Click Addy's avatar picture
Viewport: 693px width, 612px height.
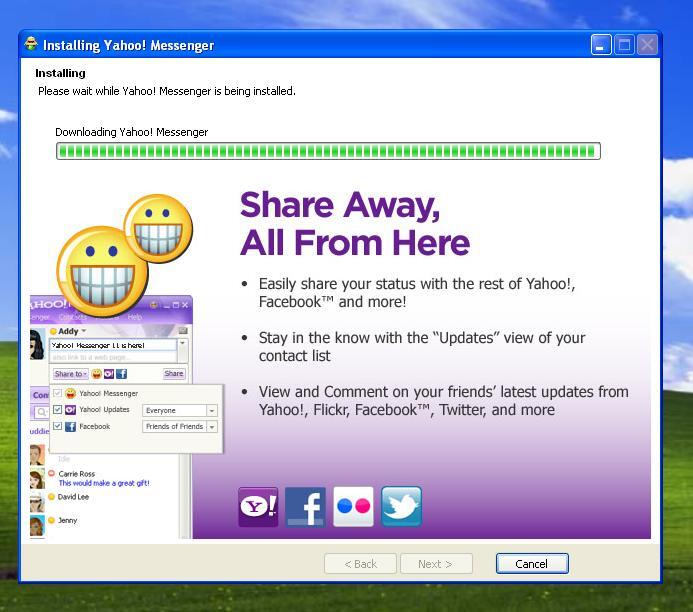point(37,344)
